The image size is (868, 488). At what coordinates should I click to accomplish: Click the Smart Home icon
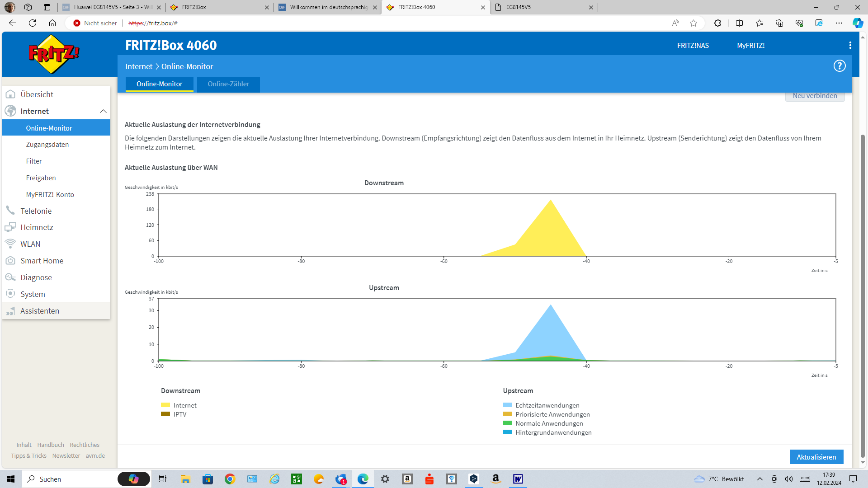point(10,260)
